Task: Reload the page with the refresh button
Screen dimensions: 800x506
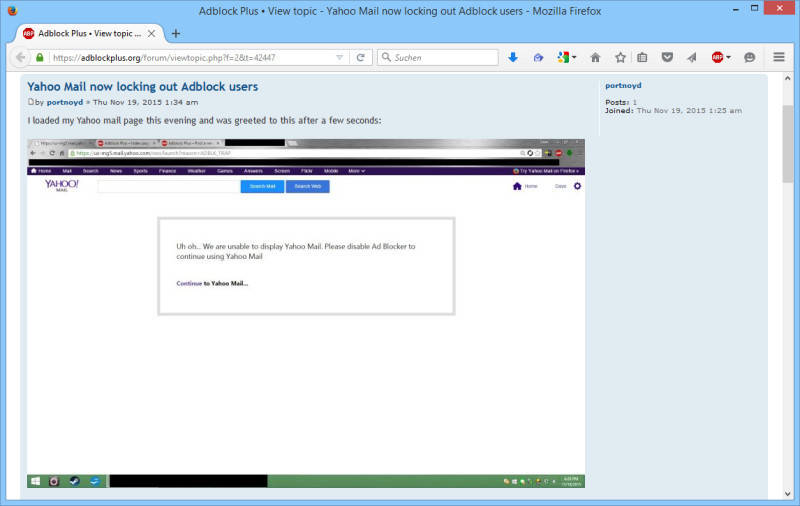Action: tap(361, 58)
